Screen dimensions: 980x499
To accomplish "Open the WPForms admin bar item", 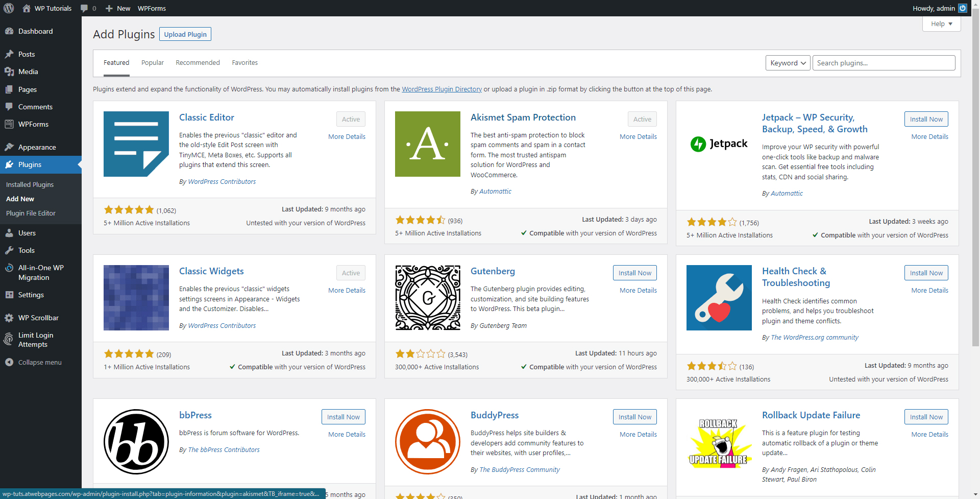I will point(152,8).
